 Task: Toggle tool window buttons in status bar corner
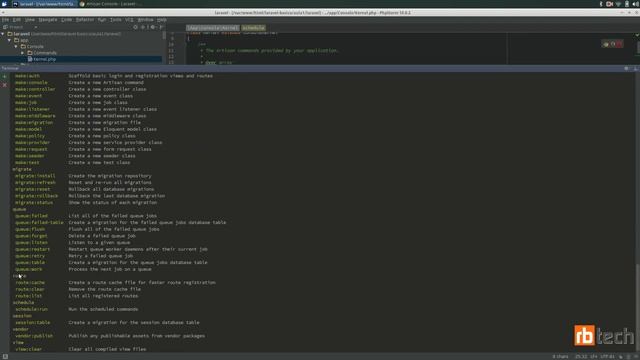[5, 356]
